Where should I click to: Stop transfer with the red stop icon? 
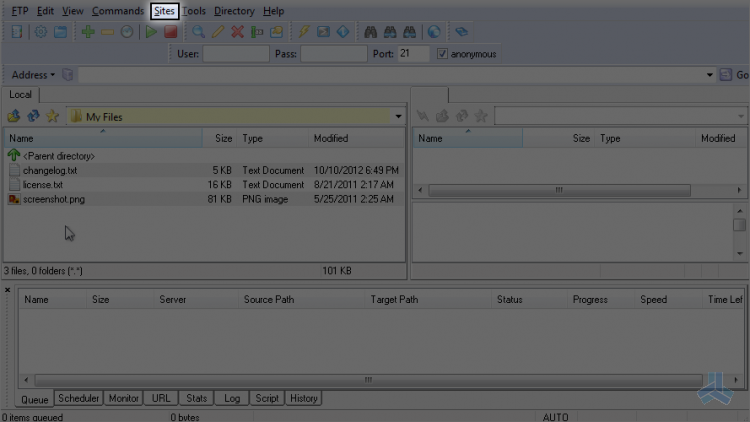[171, 32]
